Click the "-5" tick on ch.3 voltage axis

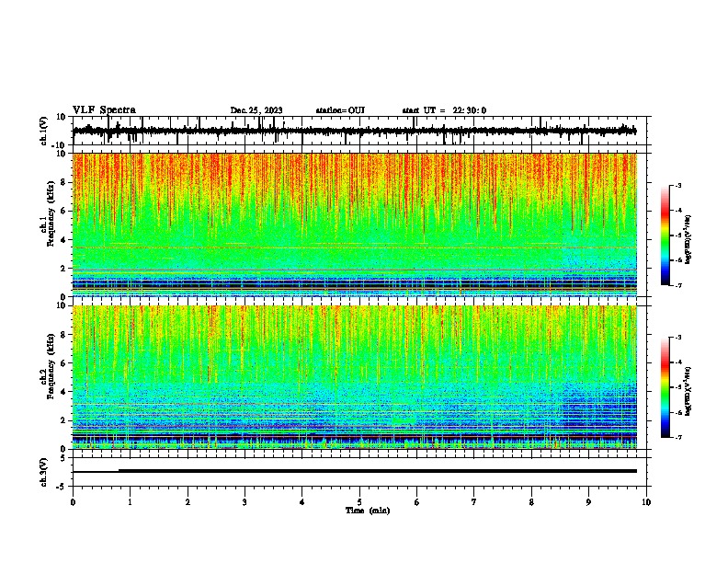click(x=62, y=487)
